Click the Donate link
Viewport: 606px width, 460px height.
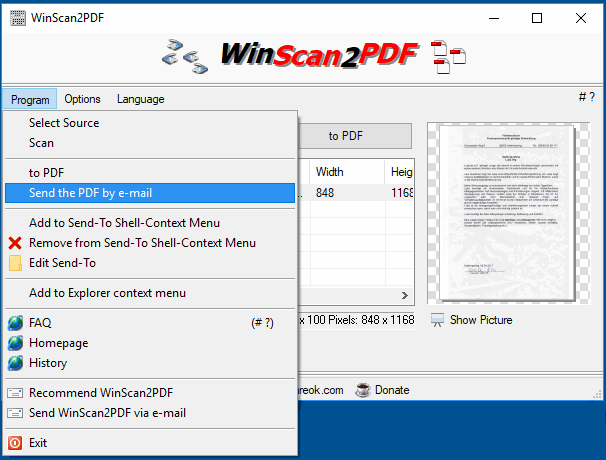(392, 390)
